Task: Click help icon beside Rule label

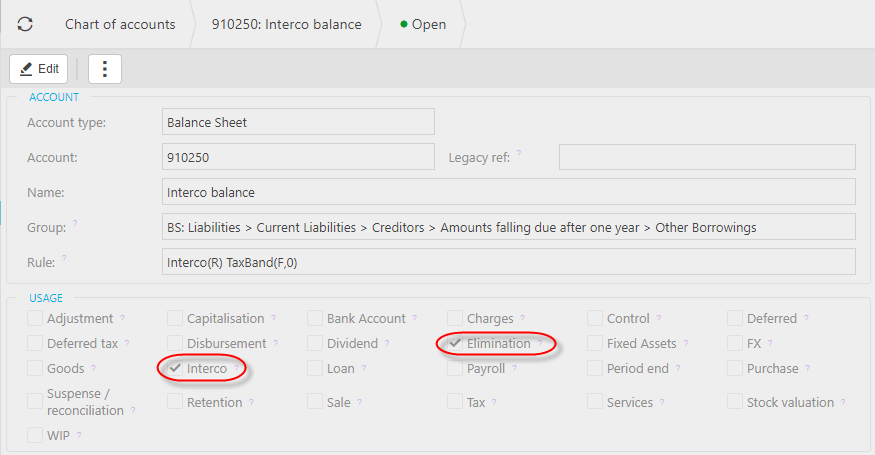Action: coord(64,259)
